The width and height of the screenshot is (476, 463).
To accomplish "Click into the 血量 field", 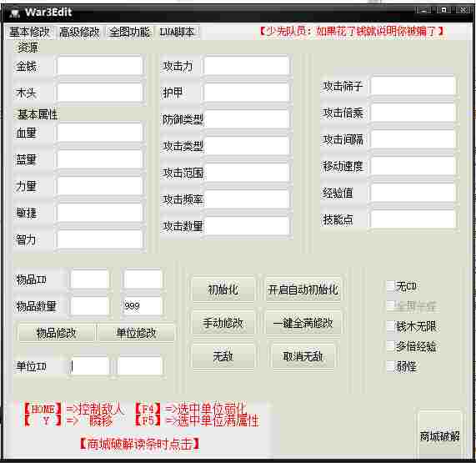I will [x=99, y=133].
